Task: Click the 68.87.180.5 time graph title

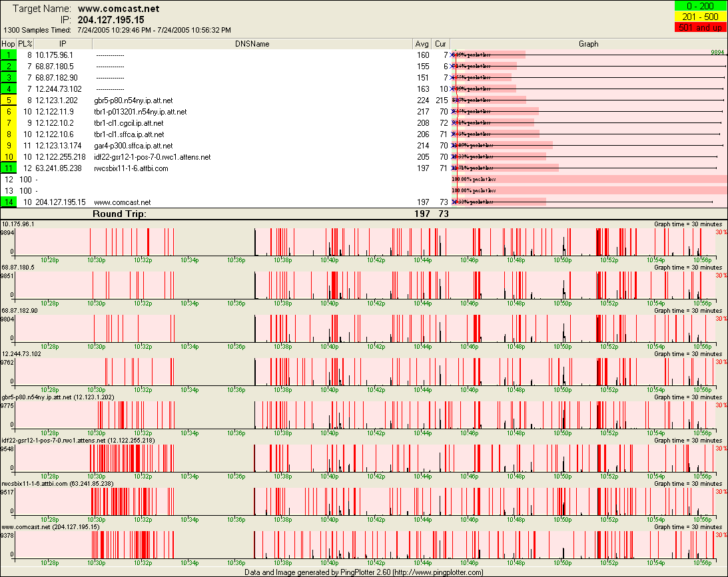Action: [x=17, y=267]
